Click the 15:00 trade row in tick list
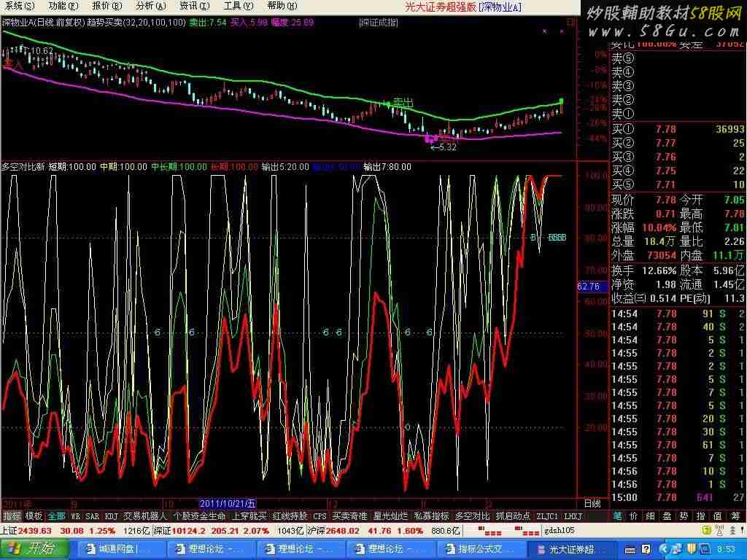Image resolution: width=747 pixels, height=560 pixels. pyautogui.click(x=678, y=497)
